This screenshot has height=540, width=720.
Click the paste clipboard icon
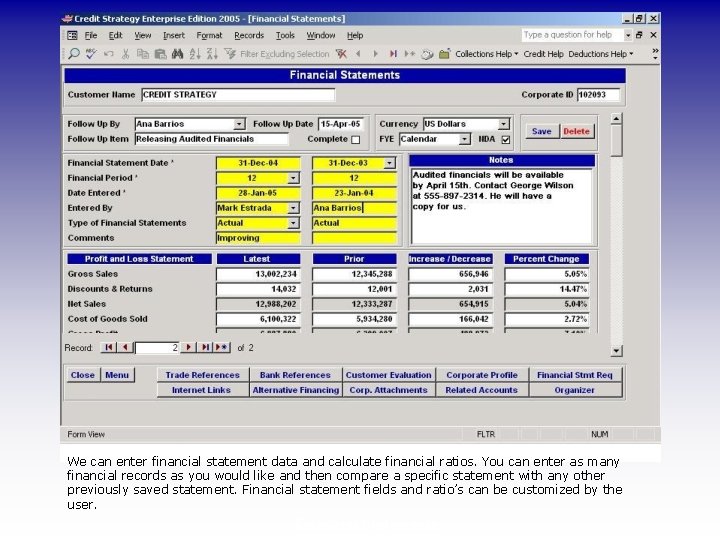pyautogui.click(x=160, y=54)
